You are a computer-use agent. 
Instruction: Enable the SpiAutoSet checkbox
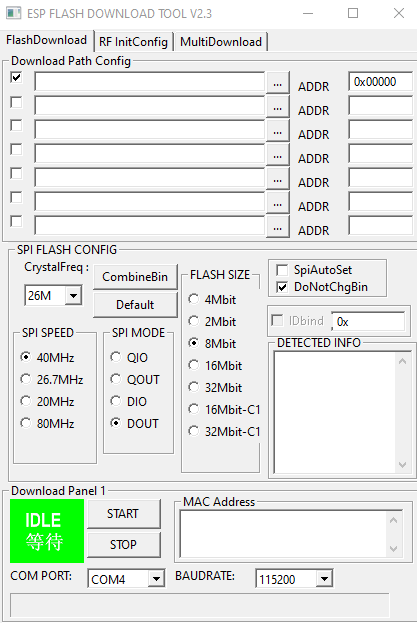tap(282, 270)
